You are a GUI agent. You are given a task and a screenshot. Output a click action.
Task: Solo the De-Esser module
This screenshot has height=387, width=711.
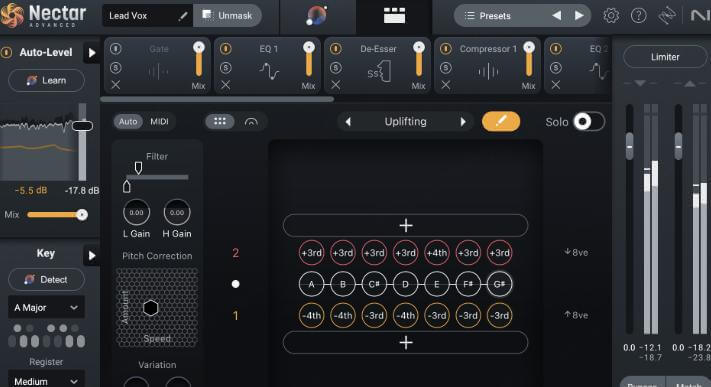[336, 68]
